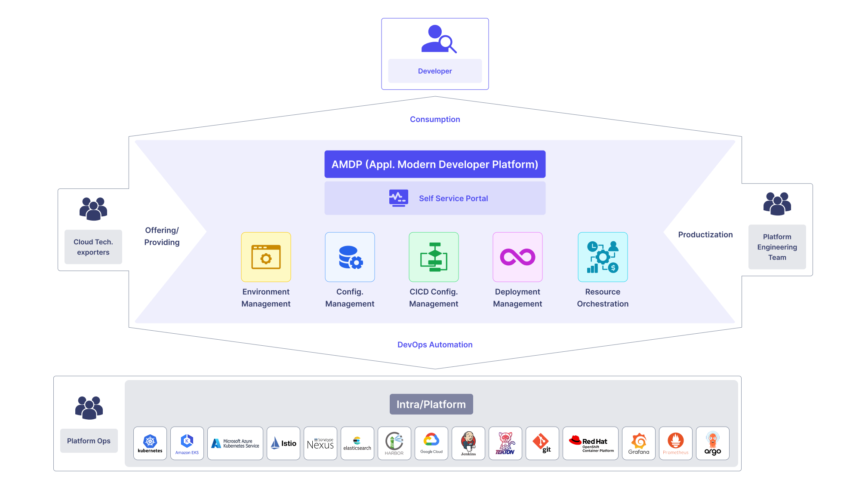Click the Tekton logo tile
The height and width of the screenshot is (504, 856).
[505, 443]
